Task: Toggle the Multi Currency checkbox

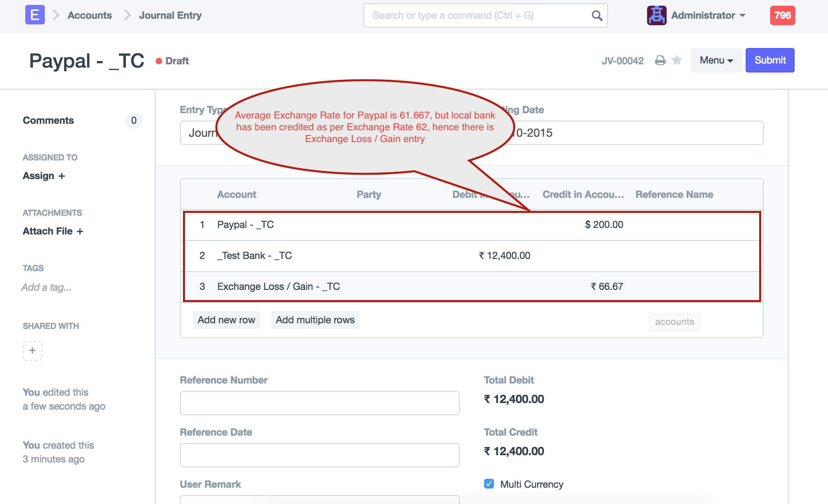Action: tap(489, 484)
